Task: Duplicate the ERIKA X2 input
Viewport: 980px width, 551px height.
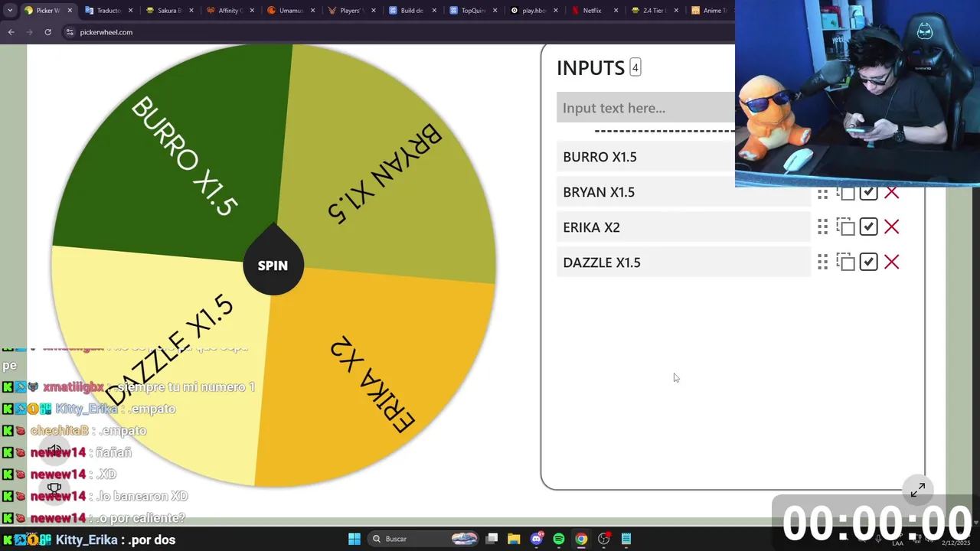Action: (845, 227)
